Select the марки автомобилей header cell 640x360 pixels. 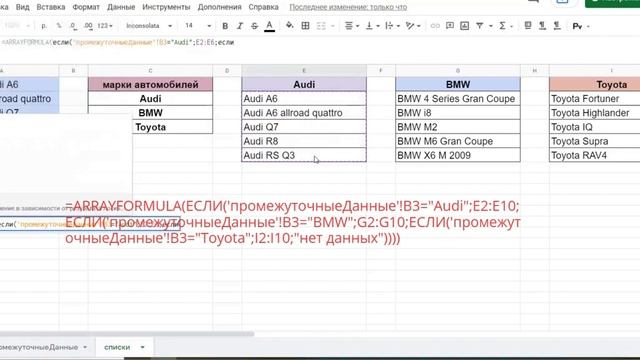[x=150, y=84]
